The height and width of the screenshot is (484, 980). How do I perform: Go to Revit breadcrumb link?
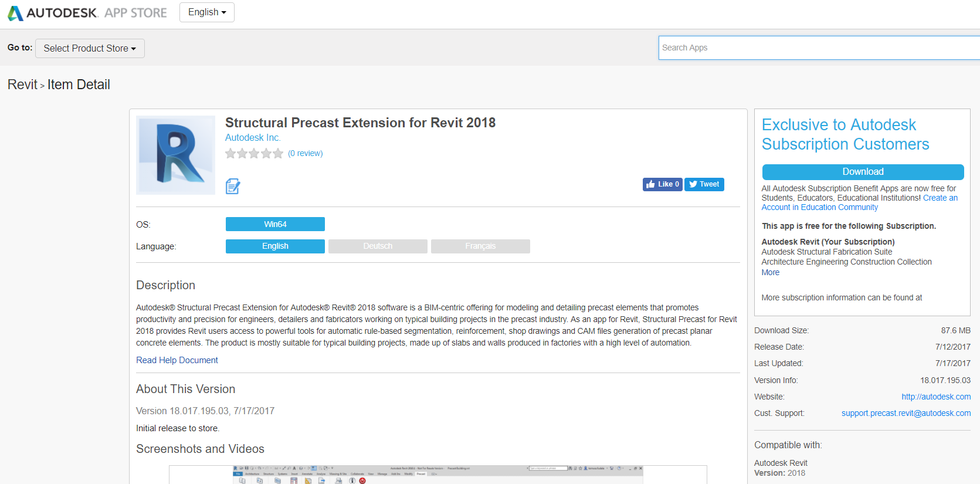[x=22, y=85]
